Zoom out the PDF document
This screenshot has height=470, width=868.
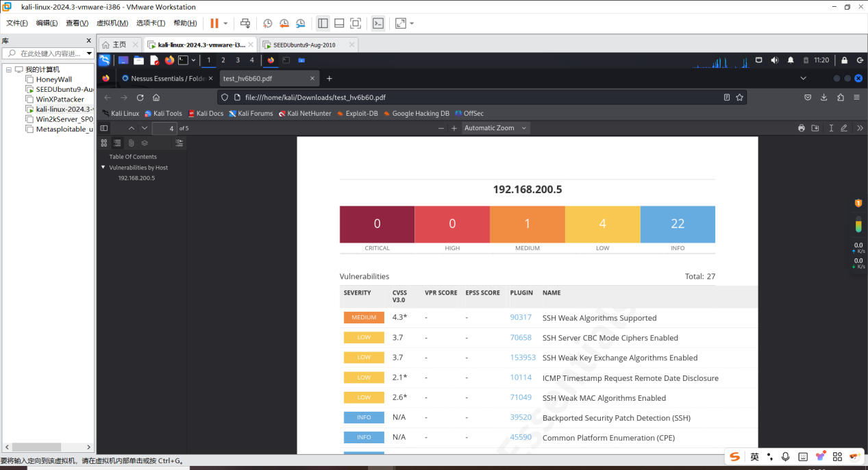tap(441, 128)
